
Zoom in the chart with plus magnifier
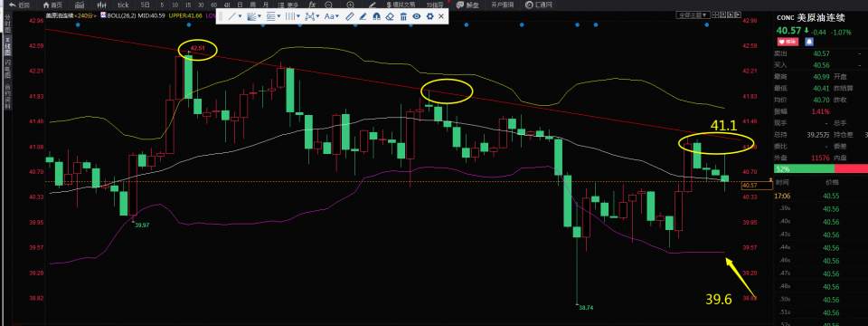pos(350,5)
